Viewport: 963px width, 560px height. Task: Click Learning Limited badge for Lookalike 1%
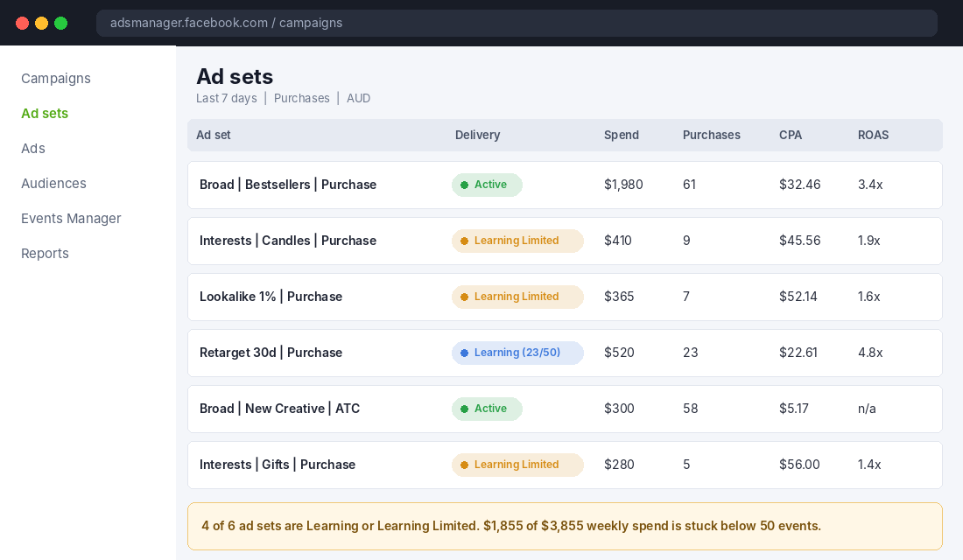pyautogui.click(x=517, y=297)
